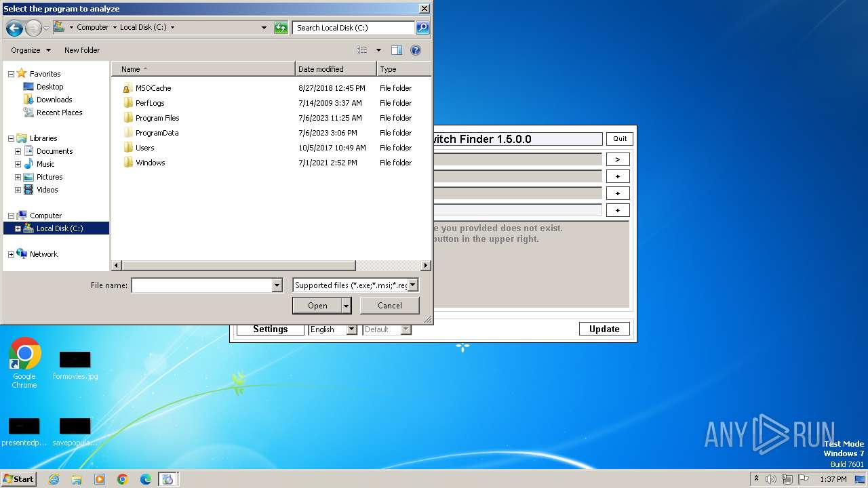Click Update in Switch Finder
Screen dimensions: 868x488
pyautogui.click(x=604, y=329)
